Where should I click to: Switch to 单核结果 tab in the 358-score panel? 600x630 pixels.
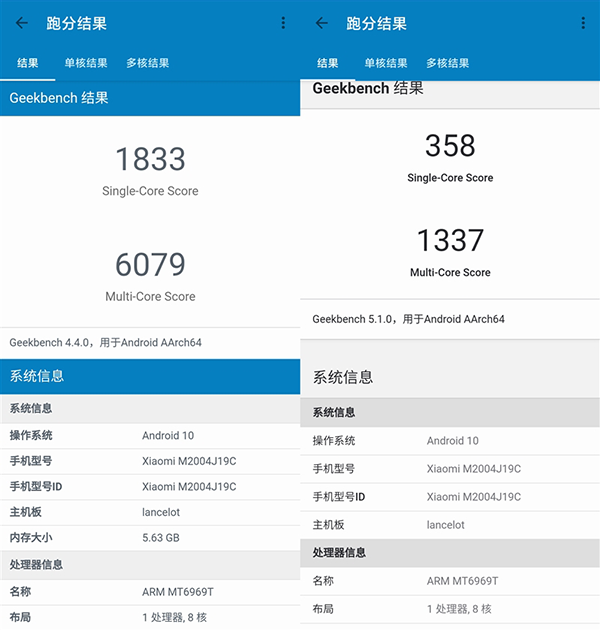[386, 63]
